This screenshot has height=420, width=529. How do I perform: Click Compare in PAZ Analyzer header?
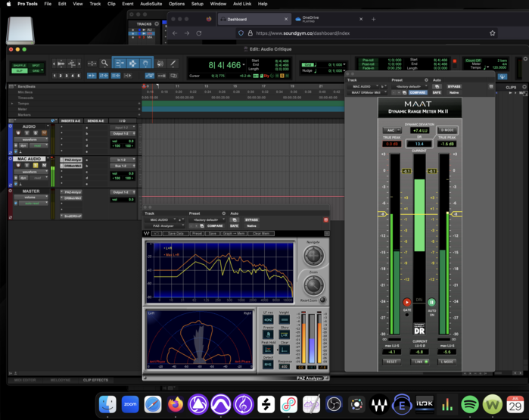215,226
